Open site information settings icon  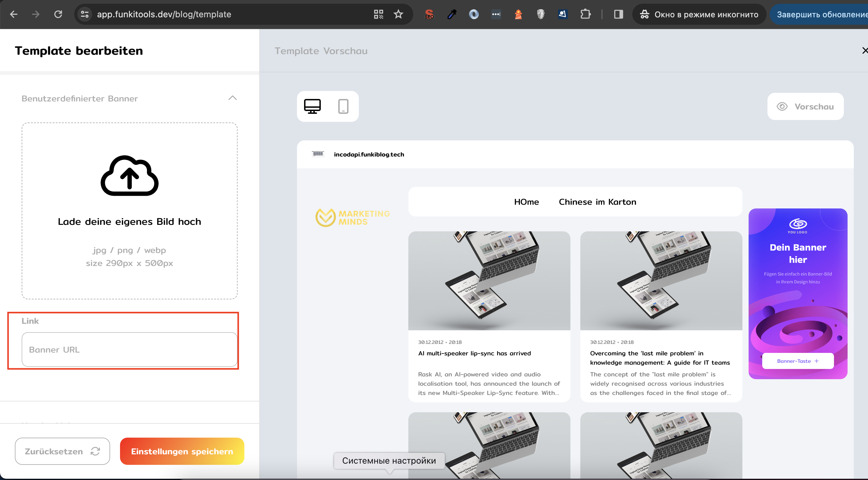84,14
